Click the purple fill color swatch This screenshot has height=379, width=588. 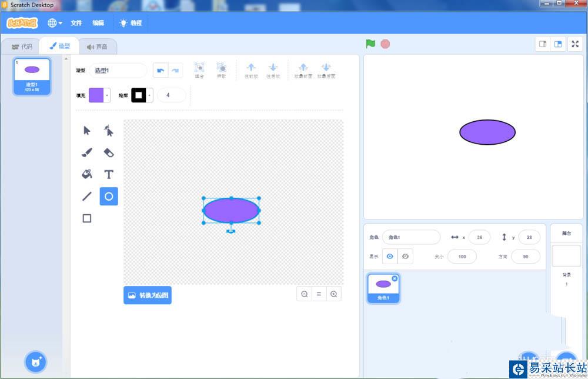[96, 95]
